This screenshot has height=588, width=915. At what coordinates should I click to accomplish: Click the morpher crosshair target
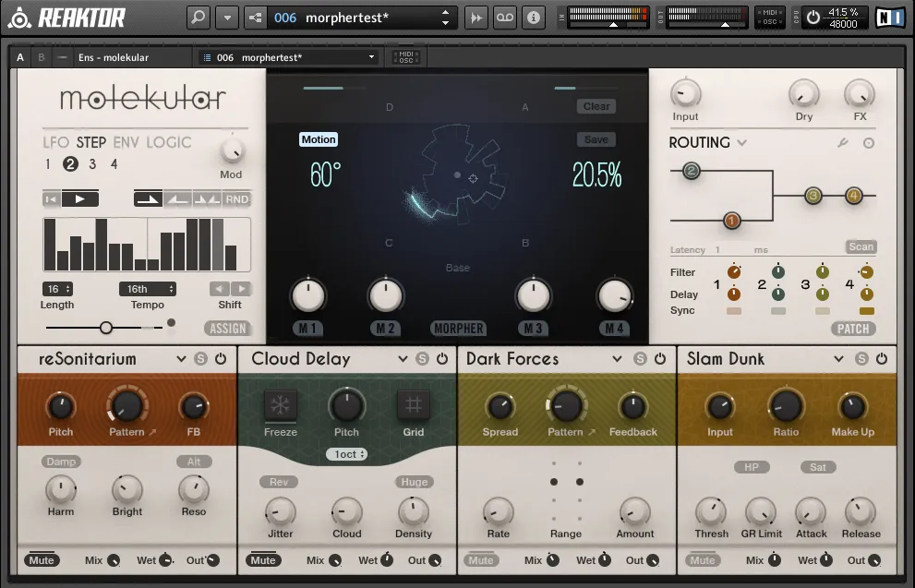474,178
